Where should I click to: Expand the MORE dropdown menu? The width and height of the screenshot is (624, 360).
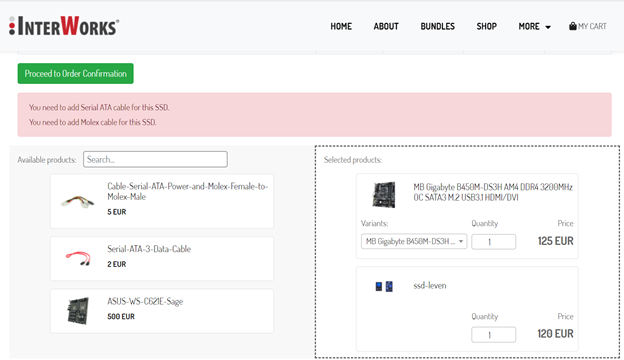point(534,27)
